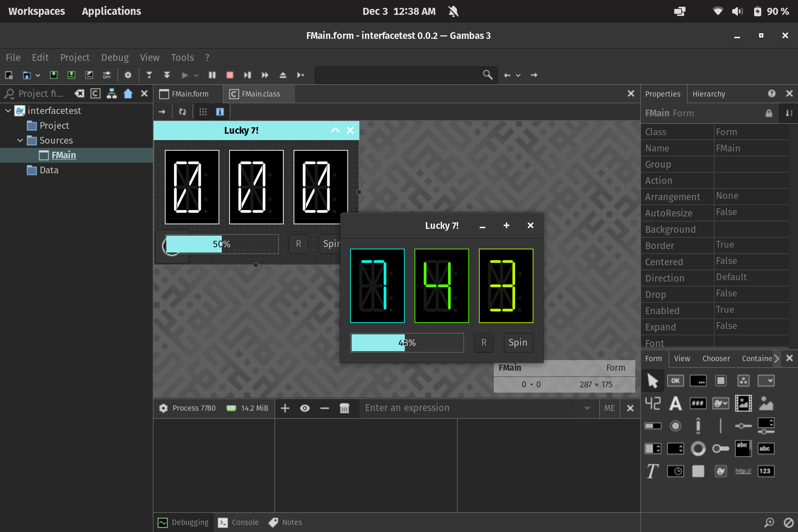
Task: Click the red Stop debugging button
Action: coord(230,75)
